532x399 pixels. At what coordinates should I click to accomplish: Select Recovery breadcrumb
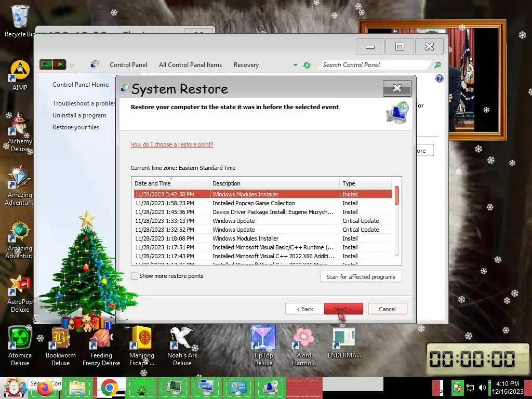pos(246,65)
